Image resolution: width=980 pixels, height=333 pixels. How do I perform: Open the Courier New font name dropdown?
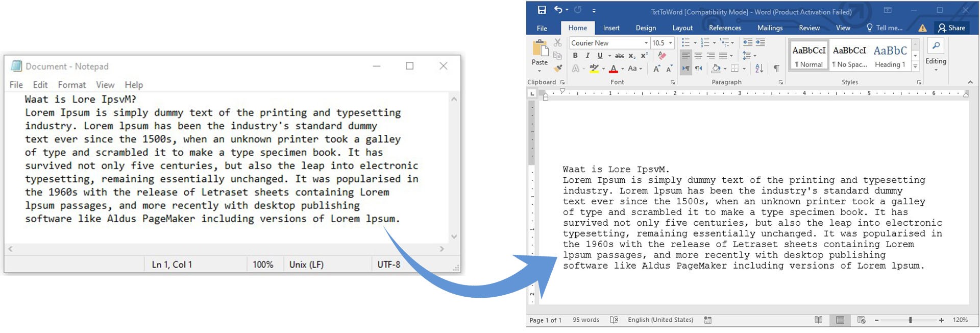click(646, 43)
